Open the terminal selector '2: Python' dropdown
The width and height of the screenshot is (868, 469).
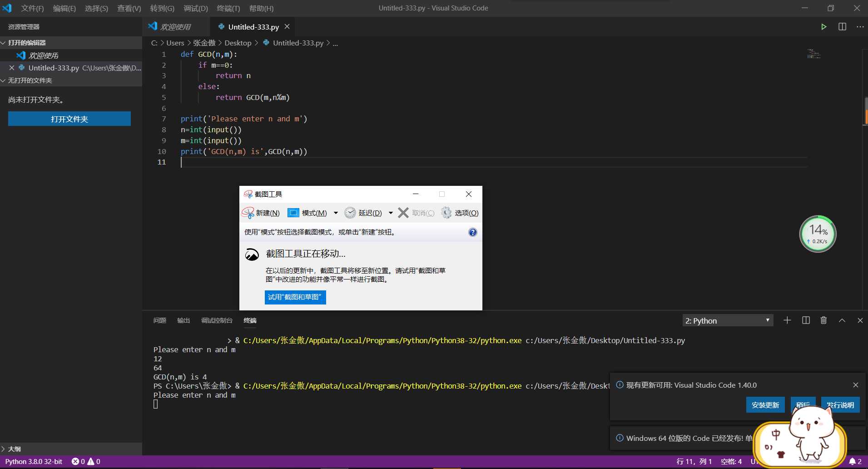click(x=728, y=320)
